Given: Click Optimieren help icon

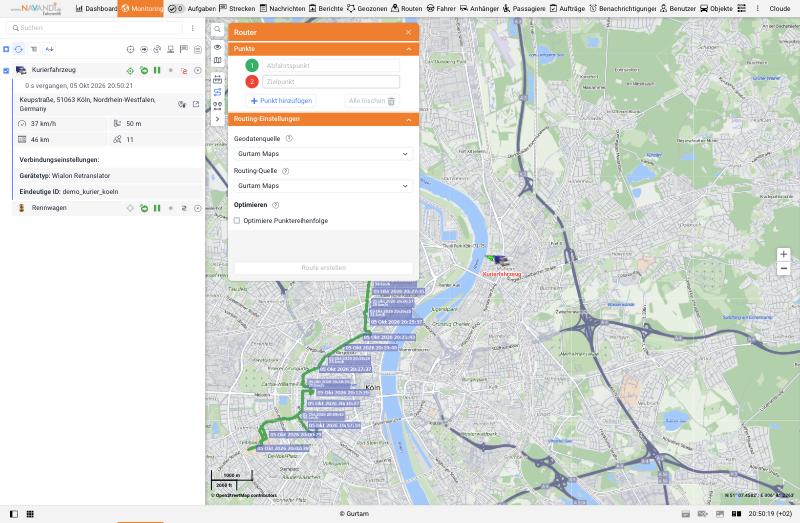Looking at the screenshot, I should [x=276, y=205].
